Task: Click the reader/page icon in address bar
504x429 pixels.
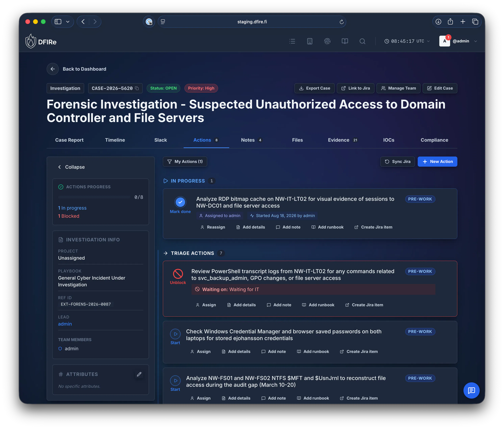Action: pos(163,22)
